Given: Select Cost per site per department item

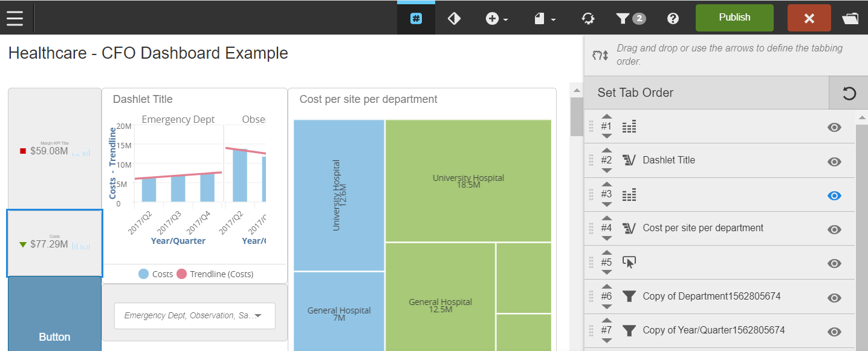Looking at the screenshot, I should (x=702, y=228).
